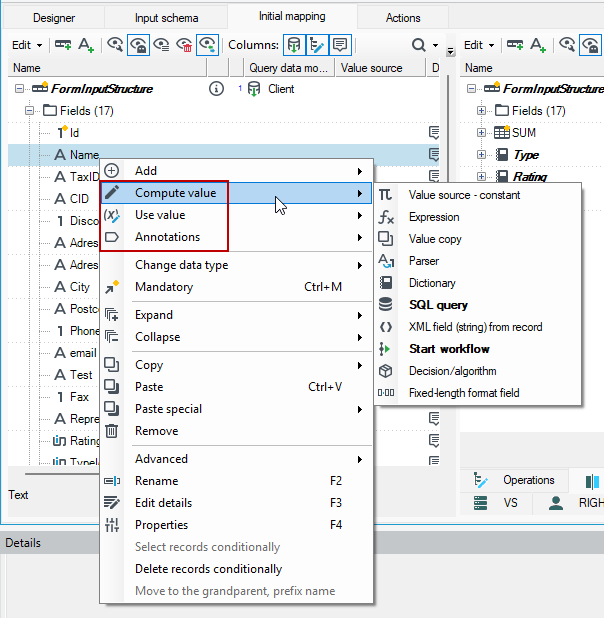Toggle the operations column button

click(317, 45)
